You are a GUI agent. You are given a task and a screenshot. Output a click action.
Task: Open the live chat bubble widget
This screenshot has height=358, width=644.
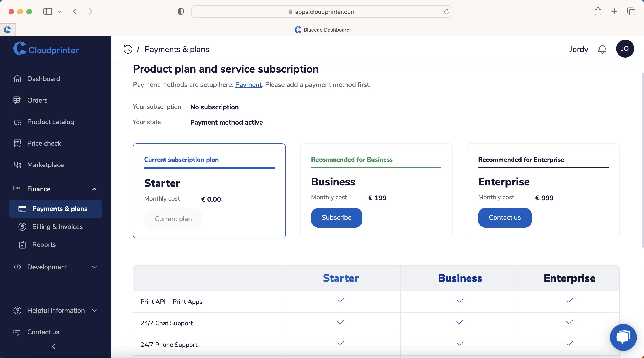pos(623,337)
